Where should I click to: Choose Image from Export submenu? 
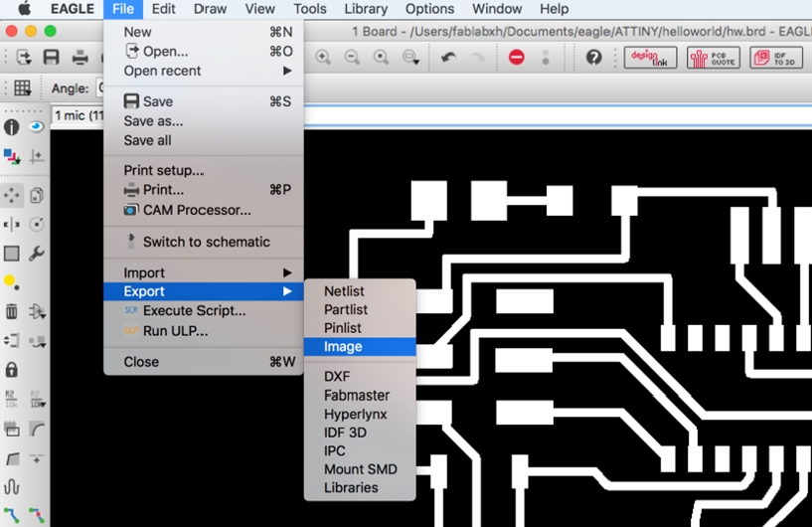click(360, 347)
